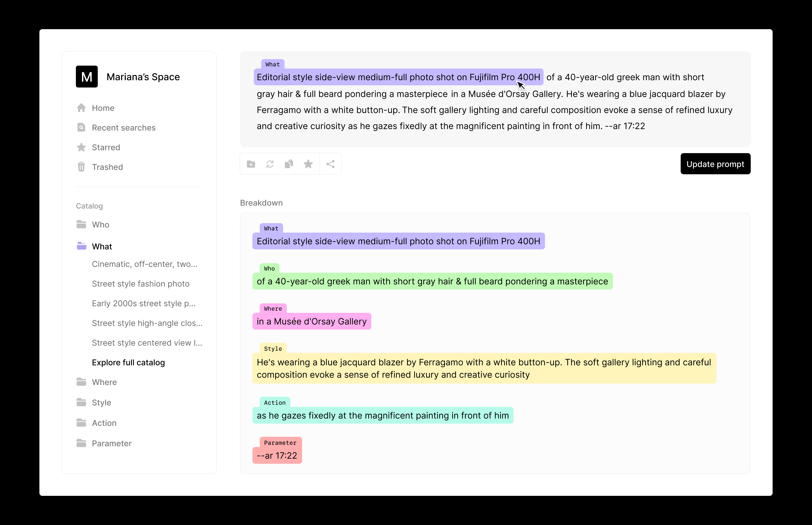
Task: Select Action from the Catalog menu
Action: click(104, 422)
